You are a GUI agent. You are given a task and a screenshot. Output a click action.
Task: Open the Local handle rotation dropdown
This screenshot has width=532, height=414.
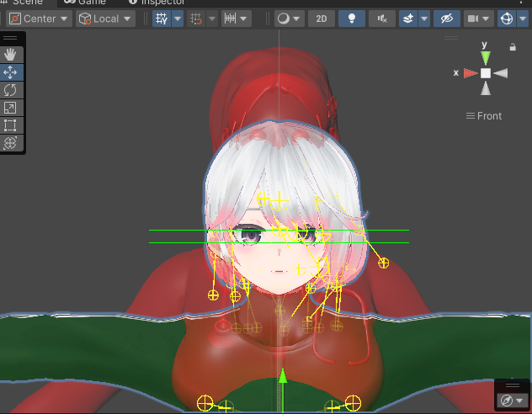[x=105, y=19]
